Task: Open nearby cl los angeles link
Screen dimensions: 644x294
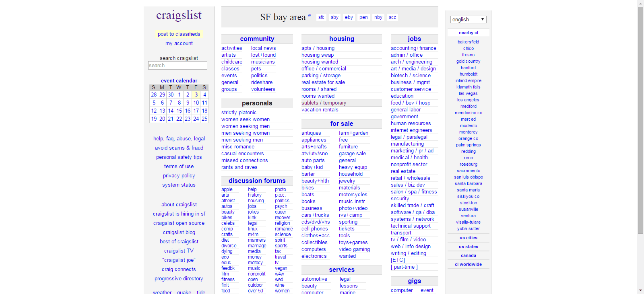Action: (x=469, y=100)
